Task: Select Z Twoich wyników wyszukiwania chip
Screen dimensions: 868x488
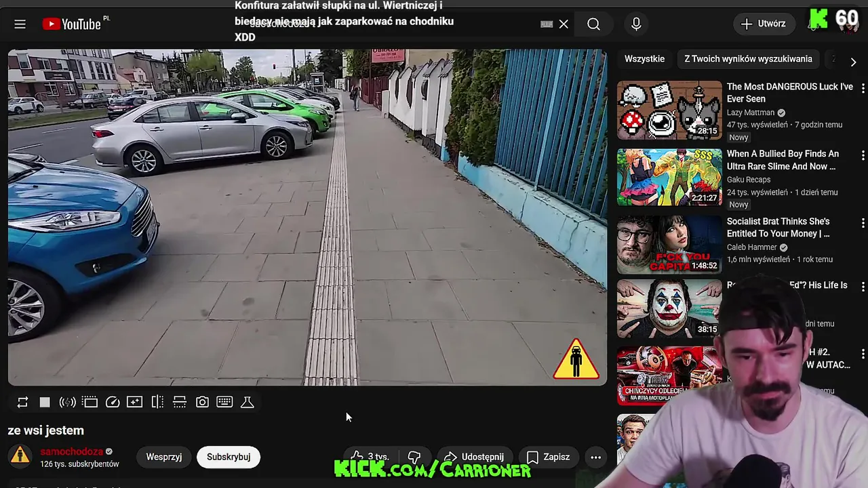Action: point(748,59)
